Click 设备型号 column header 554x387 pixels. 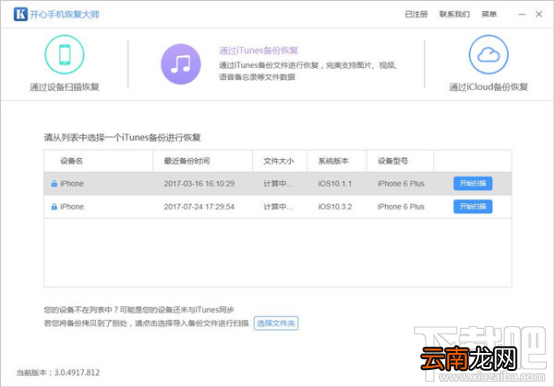click(393, 161)
